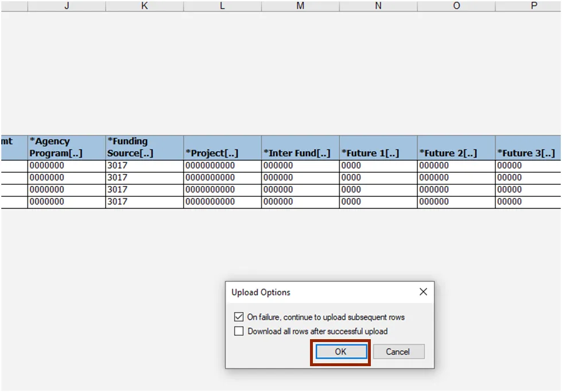Select column O header
This screenshot has width=562, height=392.
coord(456,6)
